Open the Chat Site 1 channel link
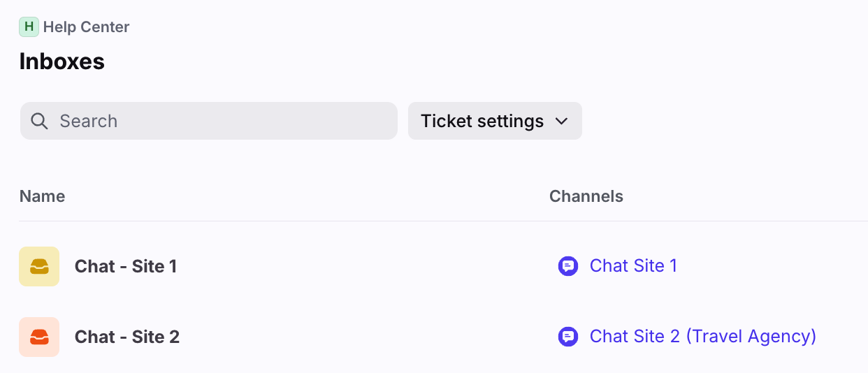The height and width of the screenshot is (373, 868). point(633,266)
